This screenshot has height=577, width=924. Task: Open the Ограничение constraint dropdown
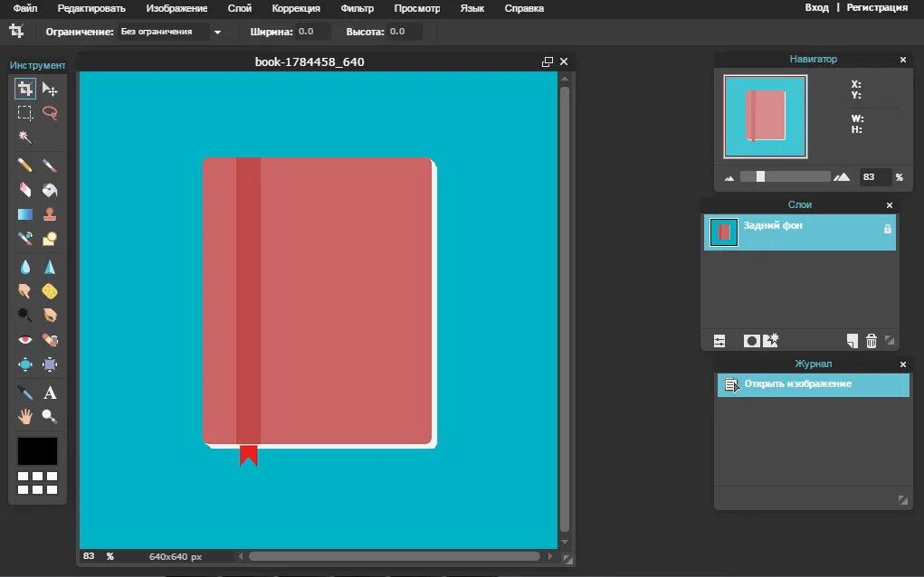click(171, 32)
